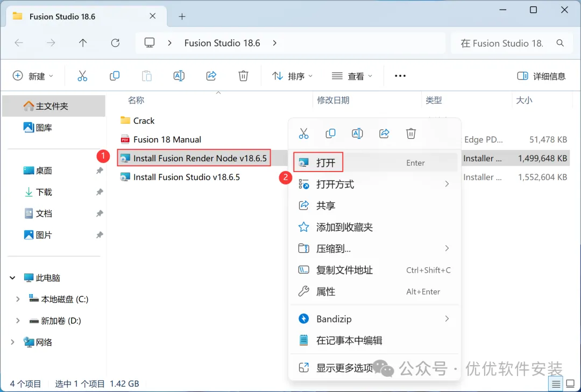Unpin 桌面 from quick access
The width and height of the screenshot is (581, 392).
coord(100,170)
